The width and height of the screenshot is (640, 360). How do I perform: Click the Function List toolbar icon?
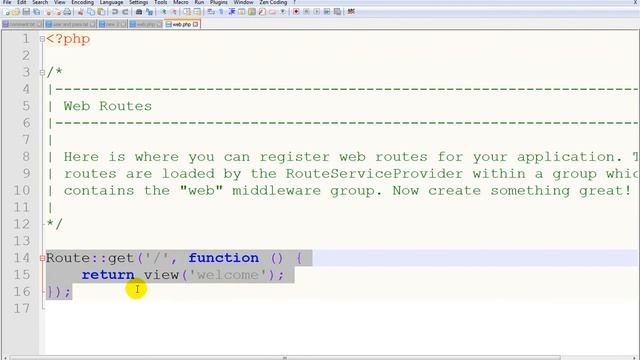262,12
